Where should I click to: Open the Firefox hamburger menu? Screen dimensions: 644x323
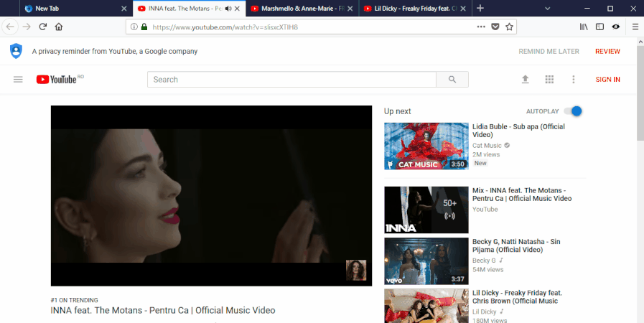tap(635, 27)
